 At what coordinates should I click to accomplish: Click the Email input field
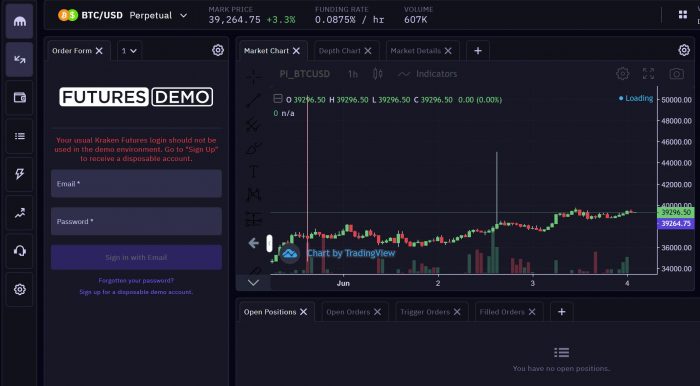pos(136,183)
